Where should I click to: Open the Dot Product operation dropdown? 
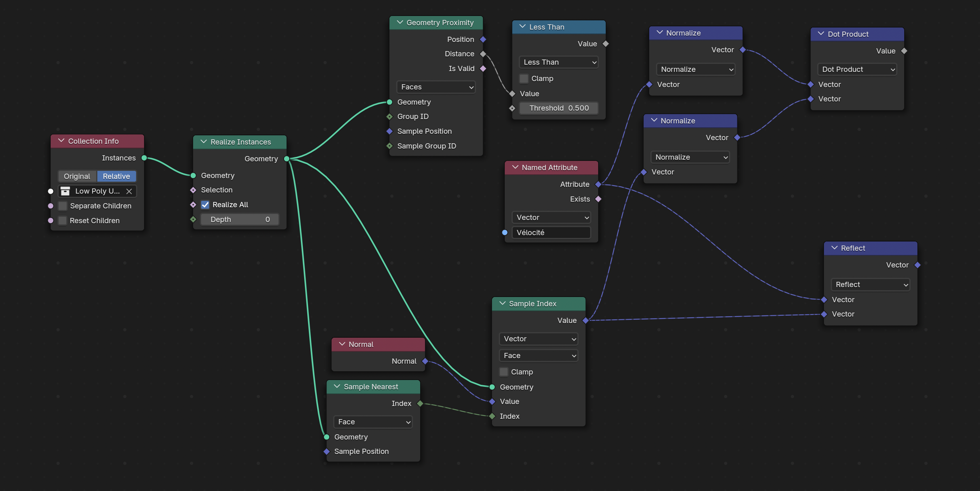[857, 69]
